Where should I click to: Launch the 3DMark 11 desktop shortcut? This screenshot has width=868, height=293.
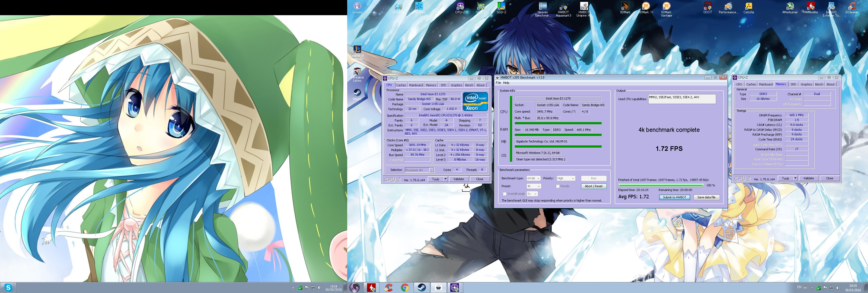tap(646, 8)
